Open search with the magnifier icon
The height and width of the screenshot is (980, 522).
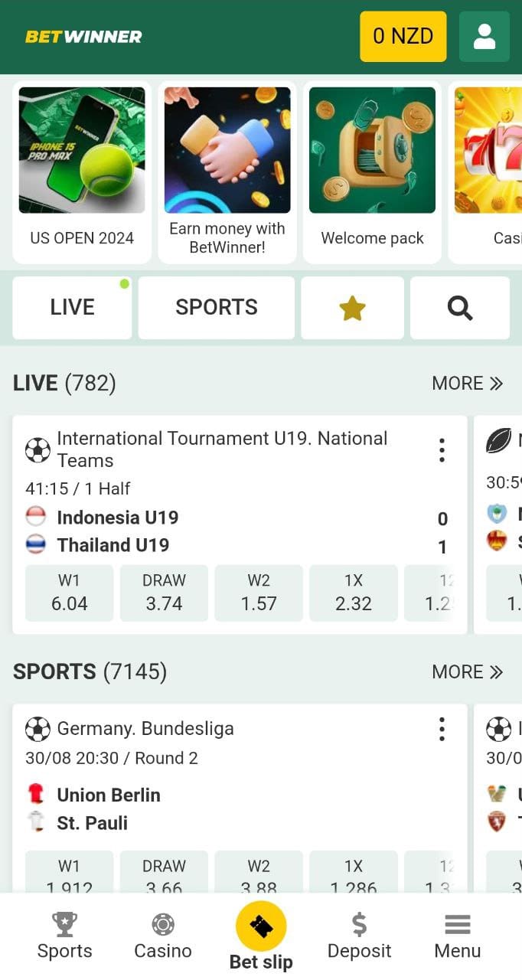[459, 308]
